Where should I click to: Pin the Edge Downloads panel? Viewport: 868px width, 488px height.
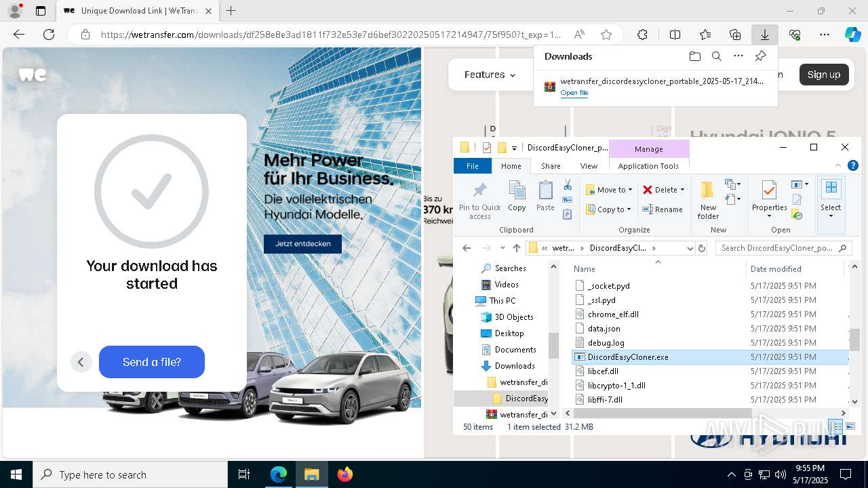coord(760,56)
